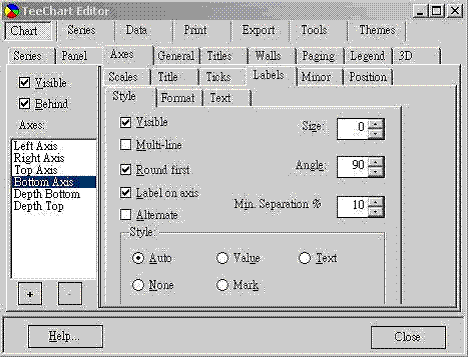The height and width of the screenshot is (360, 468).
Task: Decrease the Min. Separation spinner value
Action: click(x=376, y=212)
